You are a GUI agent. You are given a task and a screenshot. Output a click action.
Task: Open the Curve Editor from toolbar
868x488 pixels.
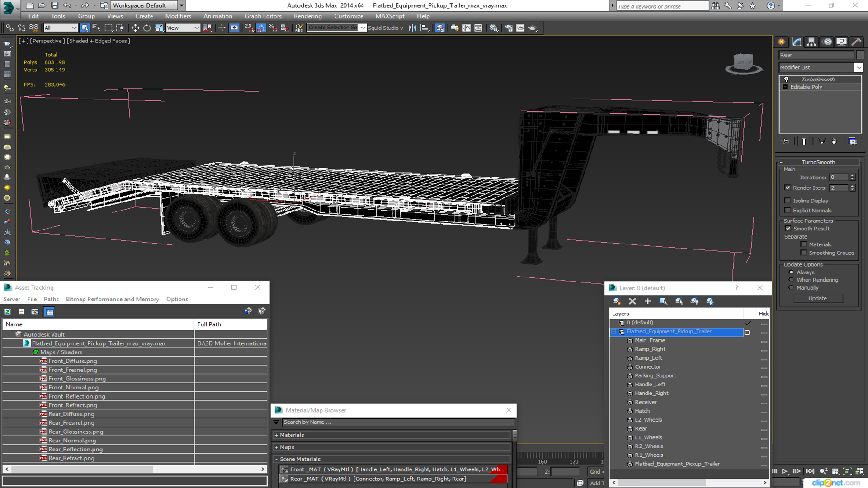coord(467,28)
